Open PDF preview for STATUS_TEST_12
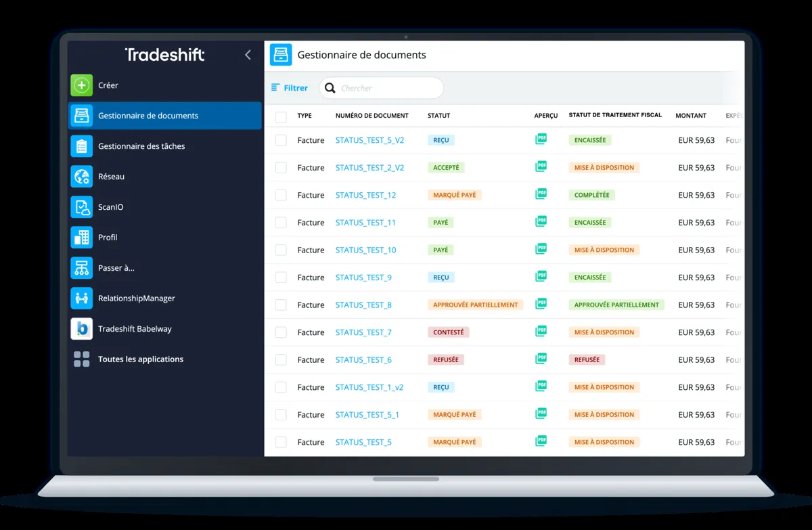 pyautogui.click(x=541, y=194)
